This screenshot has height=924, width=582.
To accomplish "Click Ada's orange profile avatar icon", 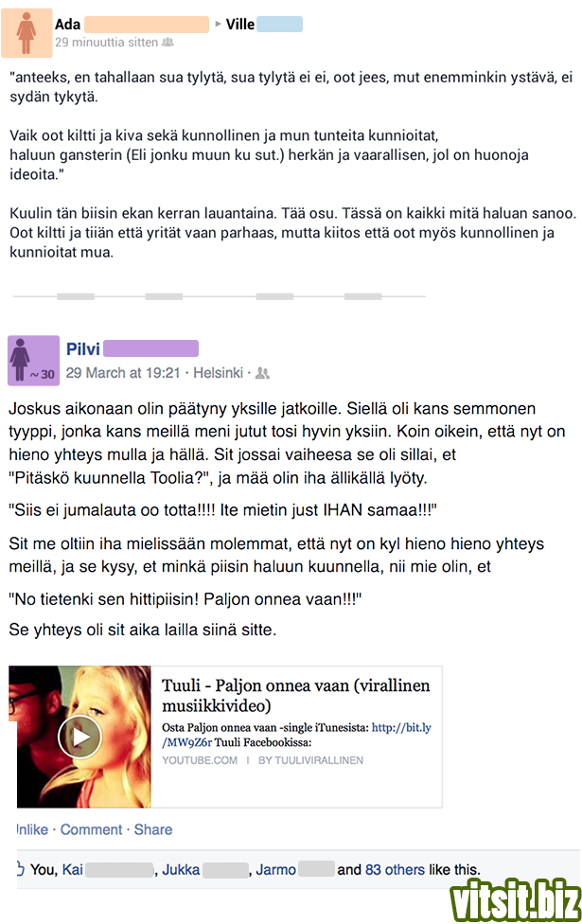I will point(26,33).
